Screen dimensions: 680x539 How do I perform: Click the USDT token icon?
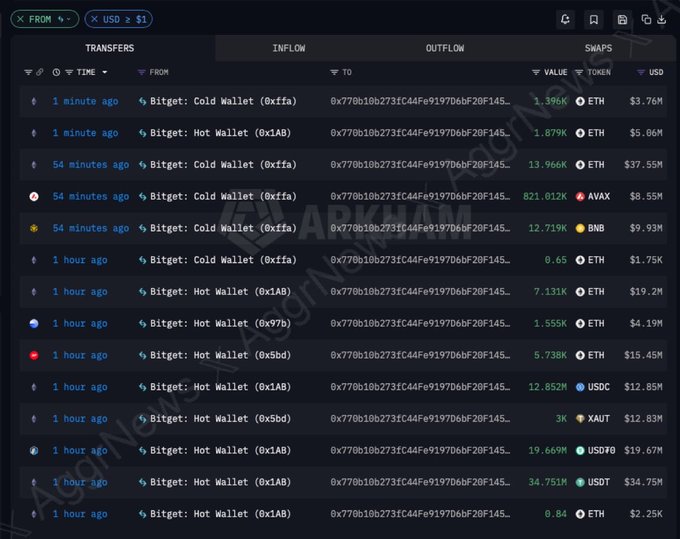(580, 482)
